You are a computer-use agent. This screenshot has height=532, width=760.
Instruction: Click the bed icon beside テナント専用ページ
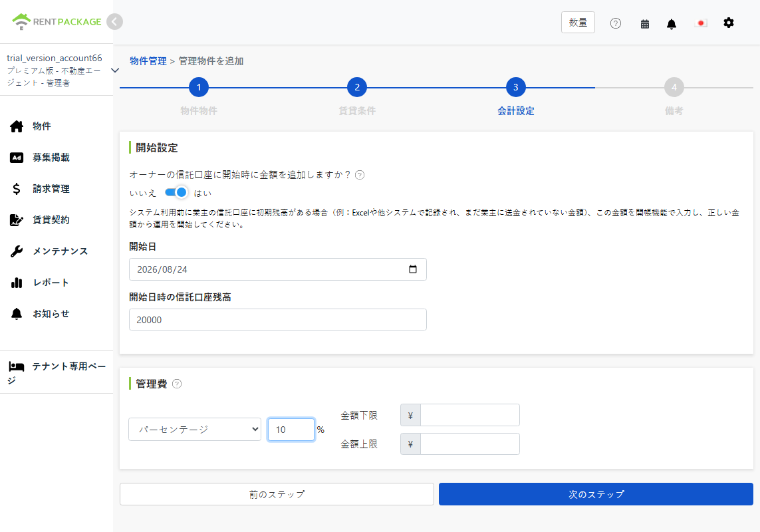[17, 366]
